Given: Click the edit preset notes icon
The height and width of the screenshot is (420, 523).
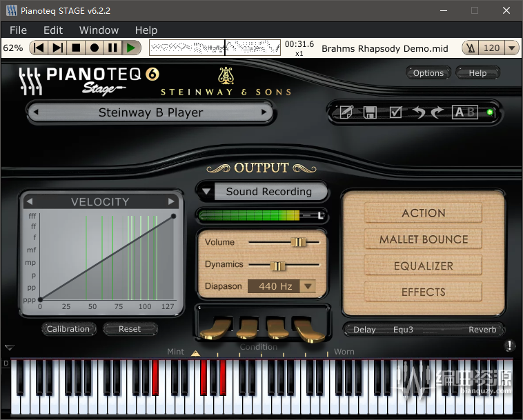Looking at the screenshot, I should tap(346, 112).
